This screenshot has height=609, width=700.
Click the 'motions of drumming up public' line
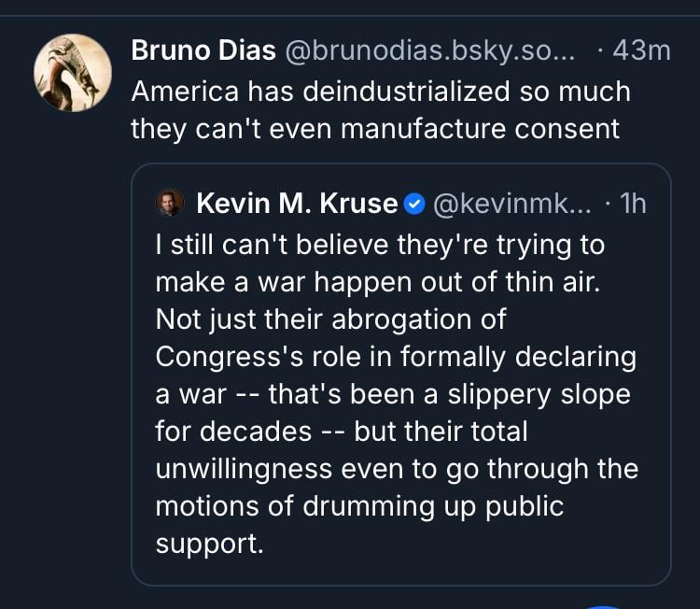pyautogui.click(x=360, y=506)
